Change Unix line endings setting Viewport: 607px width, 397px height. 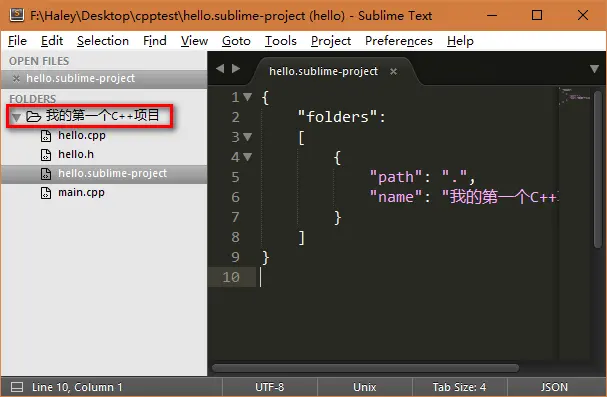click(365, 387)
